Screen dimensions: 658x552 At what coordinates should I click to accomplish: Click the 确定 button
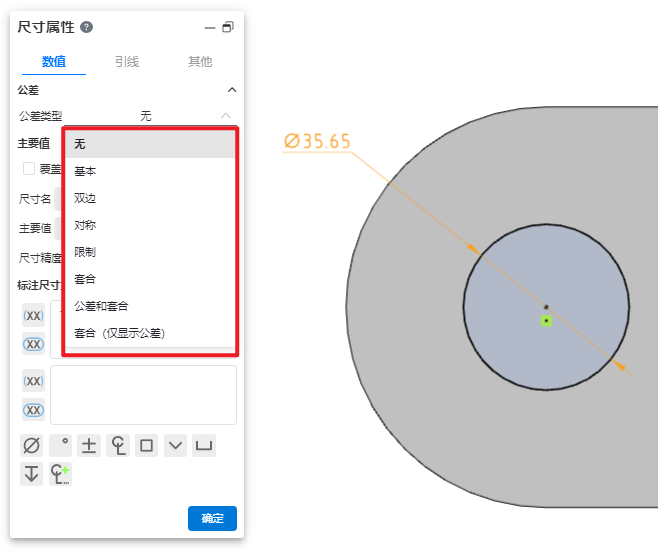point(212,518)
